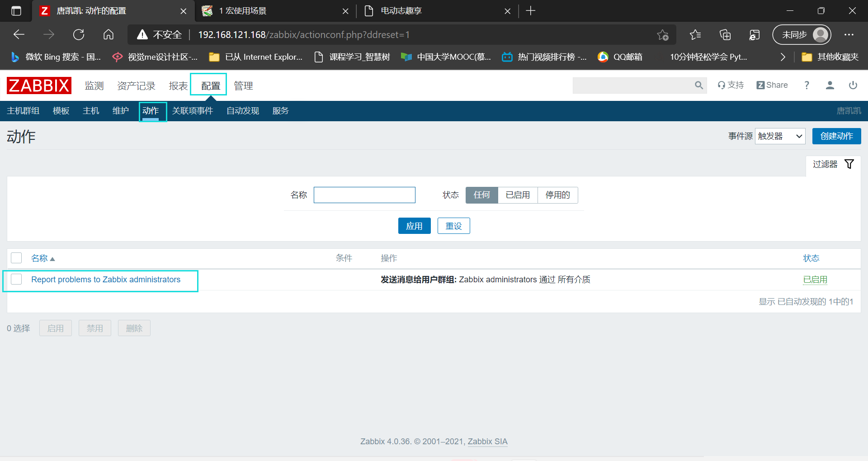Go to 模板 submenu
The height and width of the screenshot is (461, 868).
coord(61,111)
